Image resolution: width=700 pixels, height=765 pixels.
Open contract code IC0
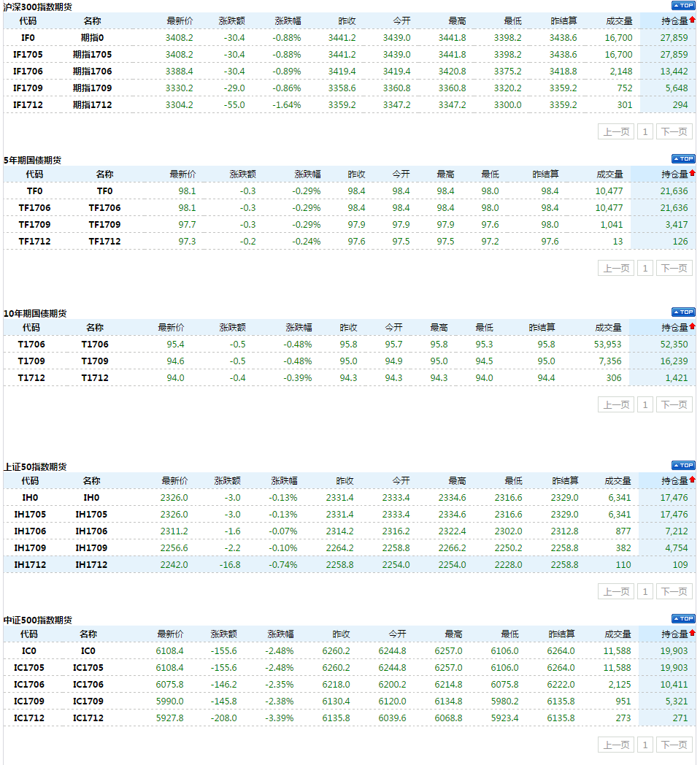(x=28, y=651)
